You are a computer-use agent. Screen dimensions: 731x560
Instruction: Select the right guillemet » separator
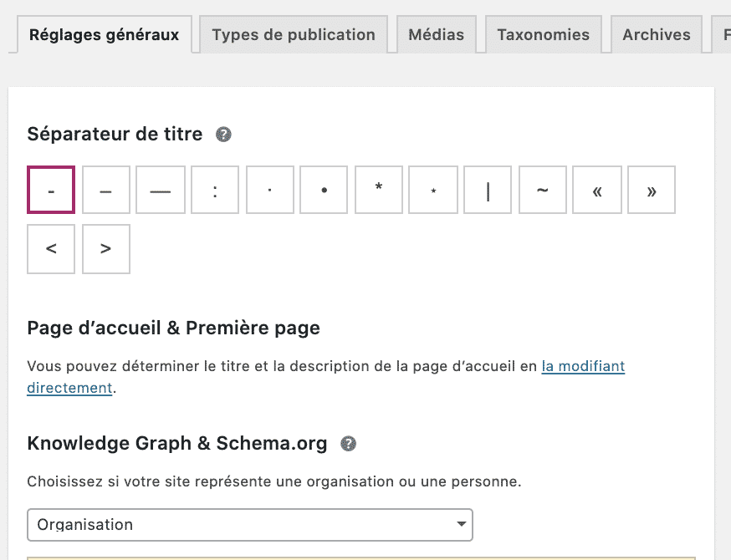tap(651, 190)
